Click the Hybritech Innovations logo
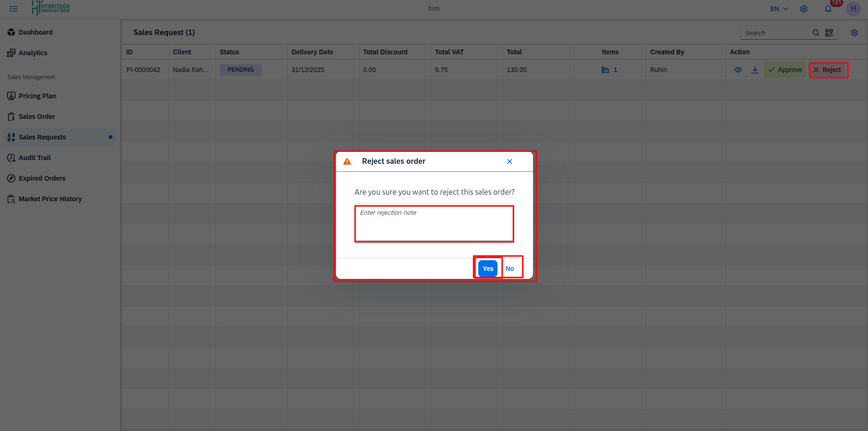The height and width of the screenshot is (431, 868). (x=51, y=8)
